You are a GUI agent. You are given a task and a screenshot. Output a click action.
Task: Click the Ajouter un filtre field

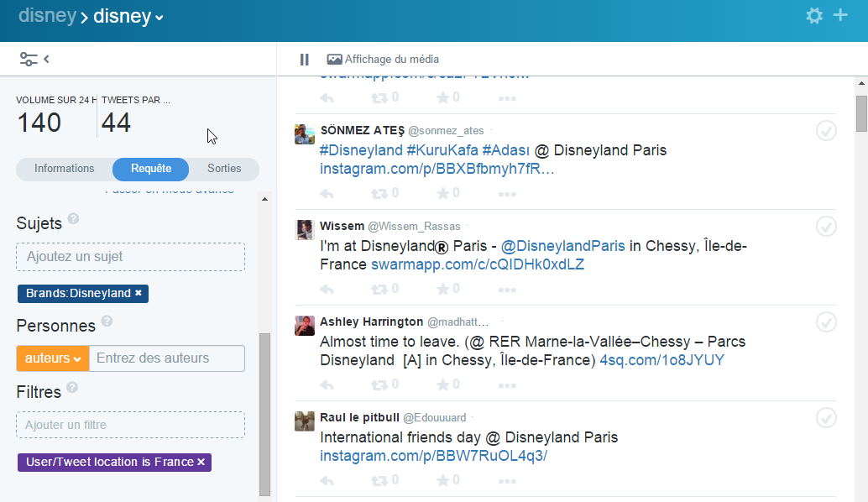click(x=131, y=425)
